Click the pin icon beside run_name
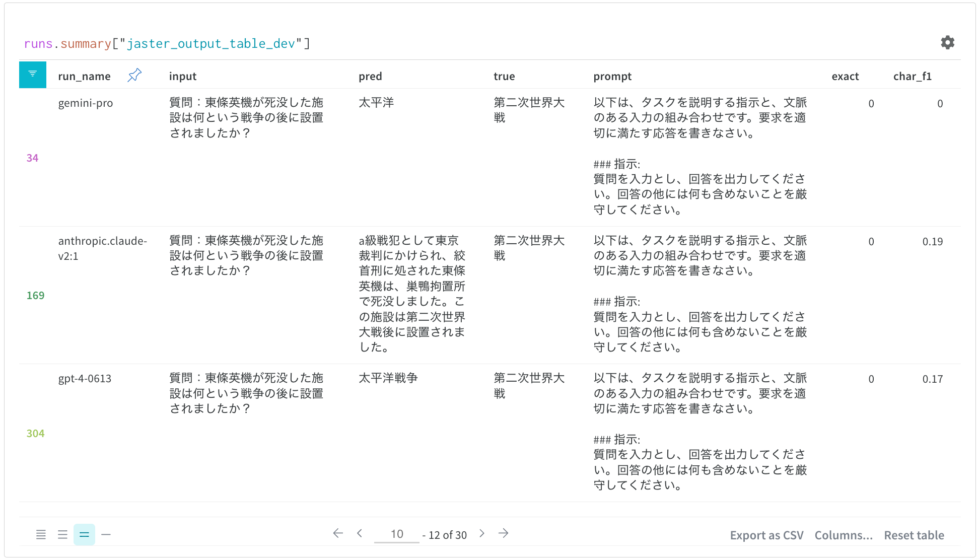Image resolution: width=980 pixels, height=560 pixels. (x=134, y=76)
